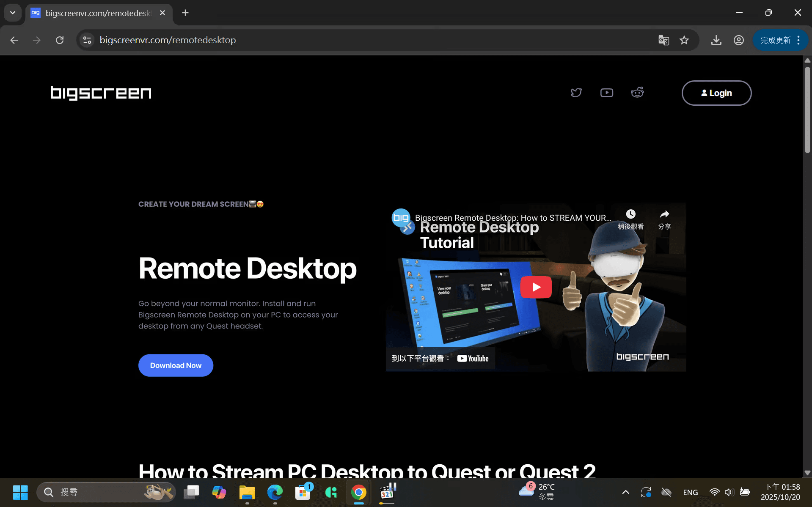Screen dimensions: 812x507
Task: Go back to previous page
Action: [14, 40]
